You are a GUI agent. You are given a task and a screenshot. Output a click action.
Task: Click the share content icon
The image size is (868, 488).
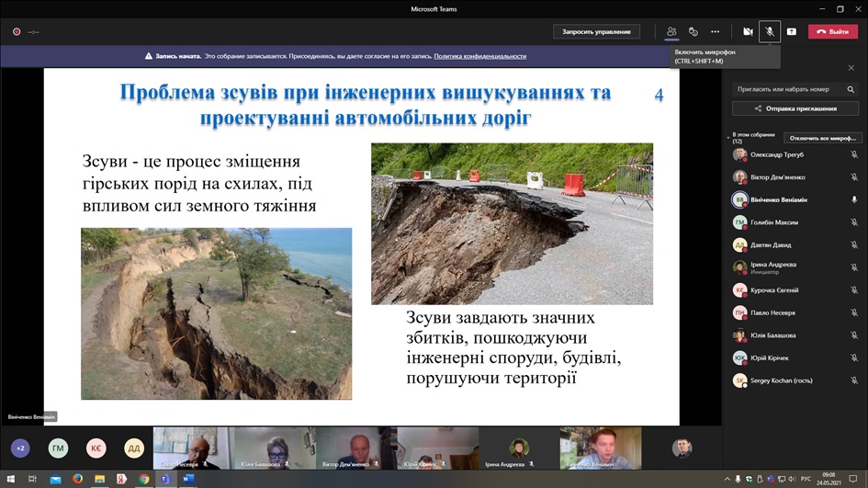click(792, 31)
